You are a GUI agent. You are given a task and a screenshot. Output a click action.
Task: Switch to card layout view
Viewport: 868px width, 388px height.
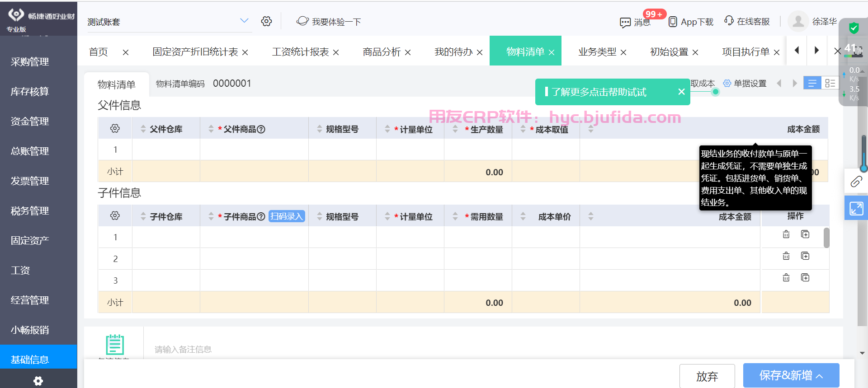coord(830,83)
